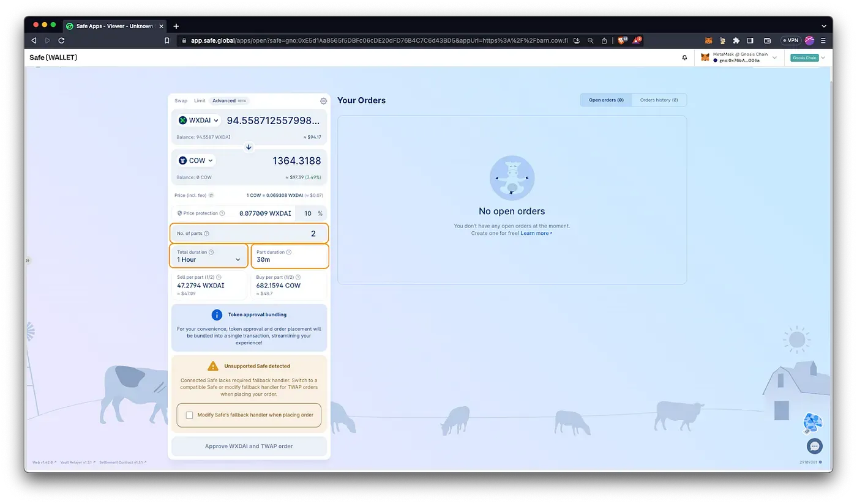
Task: Show Sell per part help tooltip
Action: (219, 277)
